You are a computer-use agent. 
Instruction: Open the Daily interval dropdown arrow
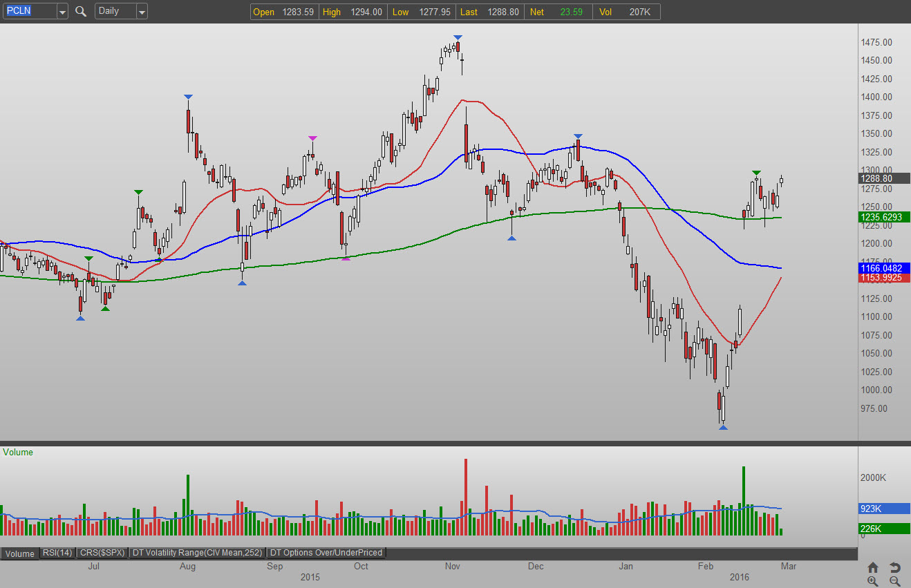142,12
